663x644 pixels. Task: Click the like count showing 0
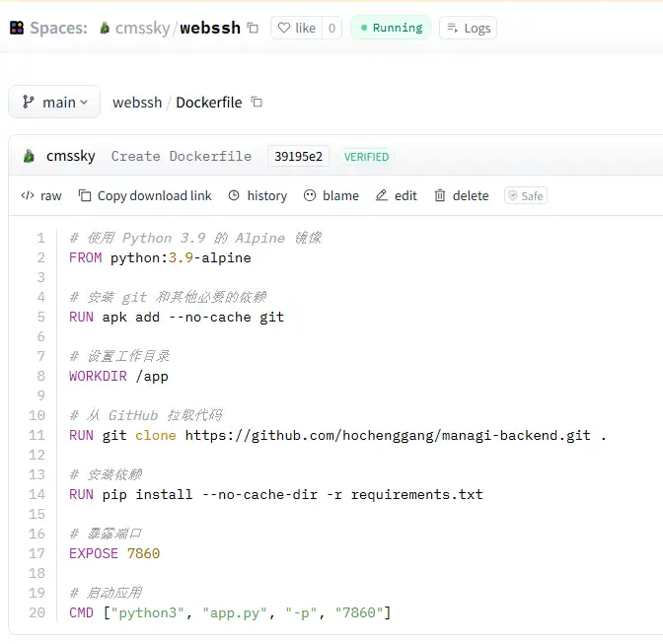click(331, 28)
